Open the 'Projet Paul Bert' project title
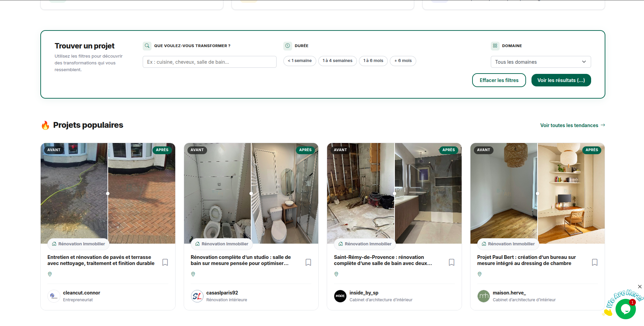Image resolution: width=644 pixels, height=326 pixels. pyautogui.click(x=526, y=260)
